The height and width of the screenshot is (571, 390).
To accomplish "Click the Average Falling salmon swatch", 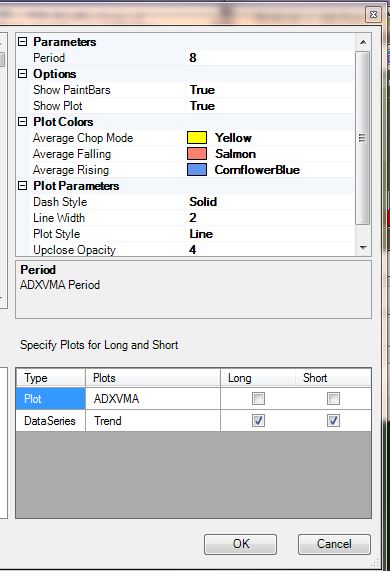I will click(x=197, y=154).
